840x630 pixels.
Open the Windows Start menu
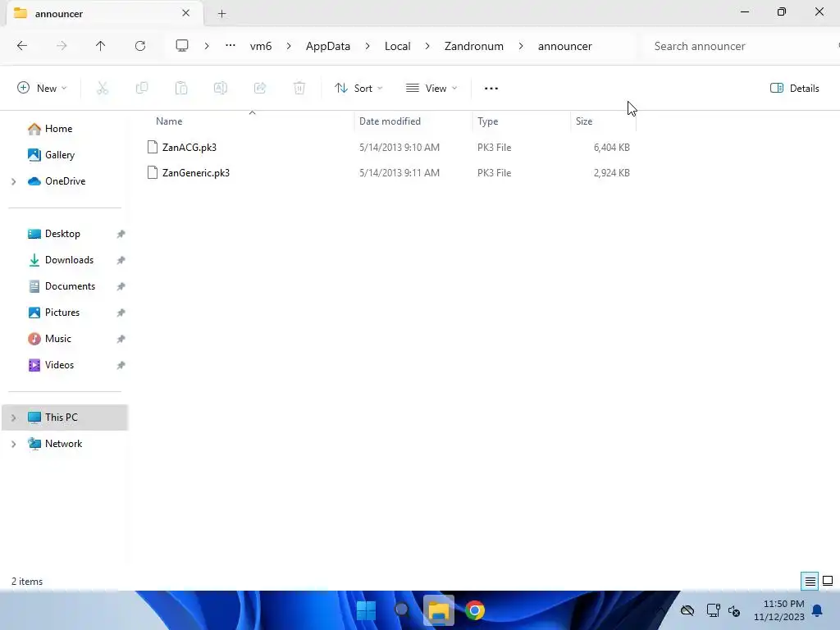[366, 610]
